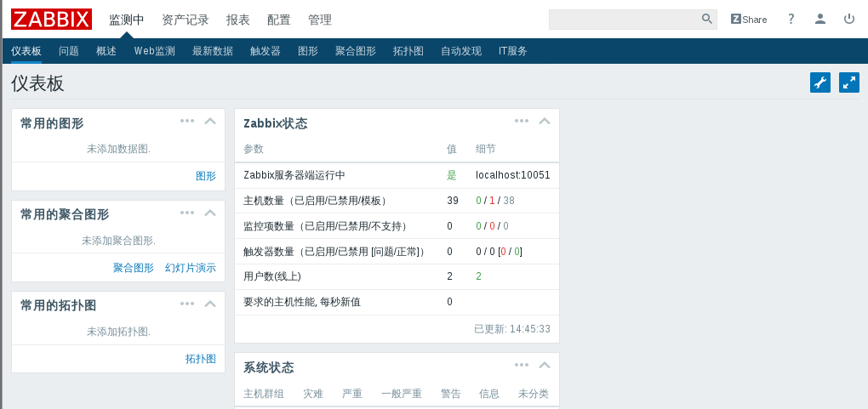The width and height of the screenshot is (868, 409).
Task: Open the three-dots menu of 系统状态 widget
Action: [522, 365]
